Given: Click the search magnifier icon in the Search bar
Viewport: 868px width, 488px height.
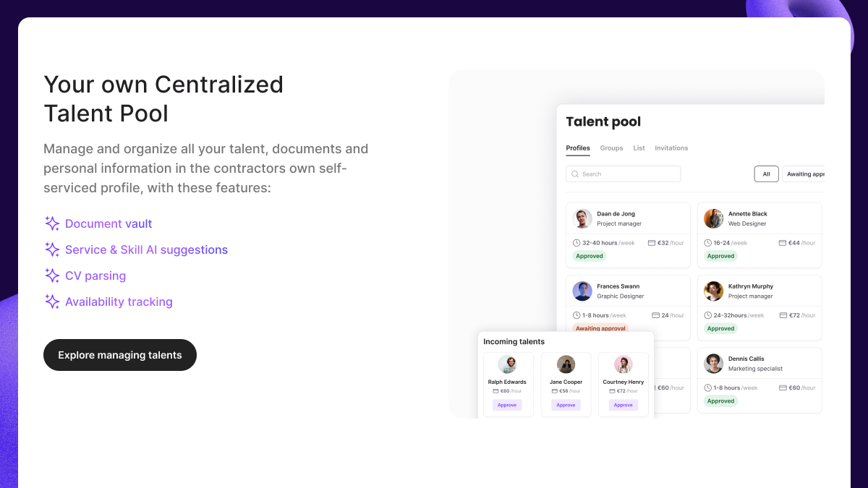Looking at the screenshot, I should click(x=575, y=174).
